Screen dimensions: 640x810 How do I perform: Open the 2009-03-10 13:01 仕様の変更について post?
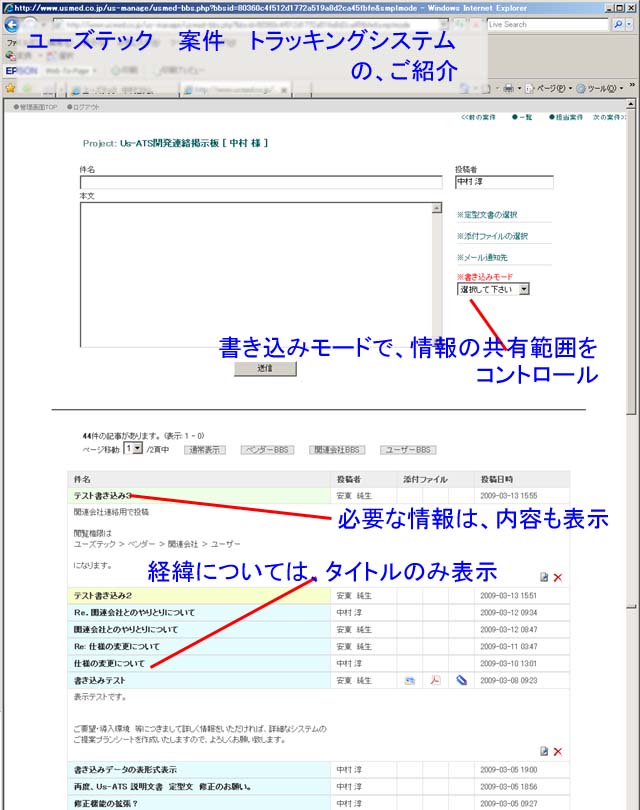pyautogui.click(x=109, y=663)
